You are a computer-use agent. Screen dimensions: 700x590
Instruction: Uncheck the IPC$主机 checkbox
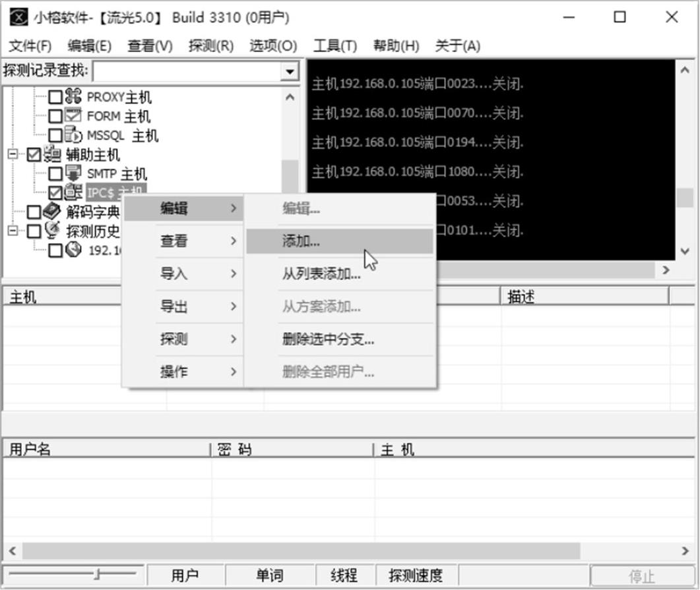coord(55,192)
